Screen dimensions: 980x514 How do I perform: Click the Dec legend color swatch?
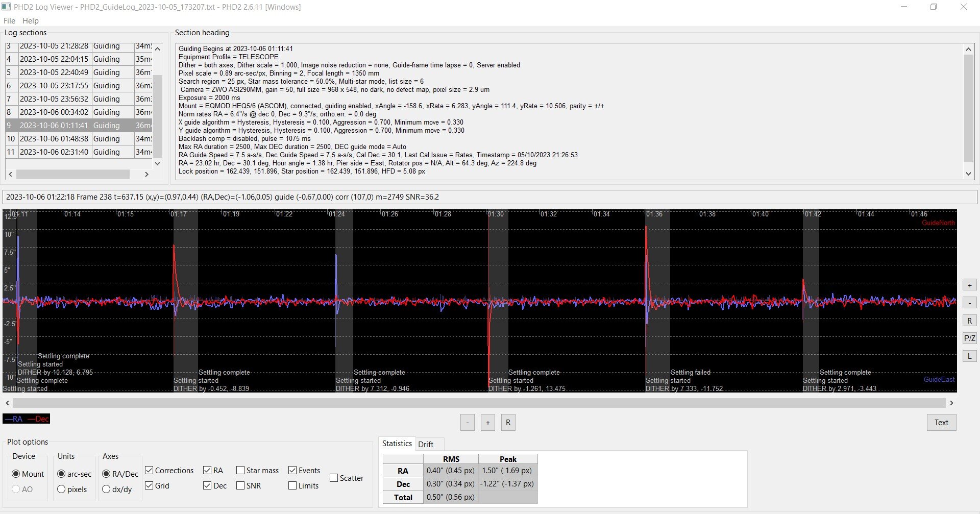[x=38, y=419]
